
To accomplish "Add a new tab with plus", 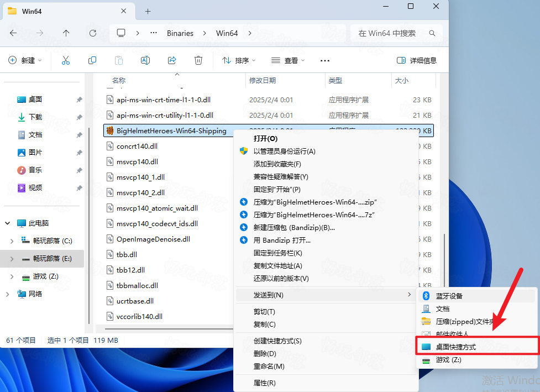I will click(x=148, y=12).
